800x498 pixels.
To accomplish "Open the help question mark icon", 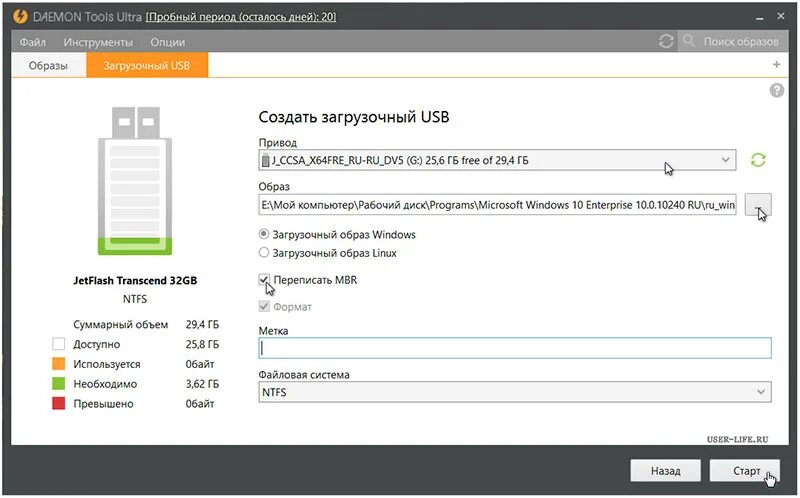I will coord(777,90).
